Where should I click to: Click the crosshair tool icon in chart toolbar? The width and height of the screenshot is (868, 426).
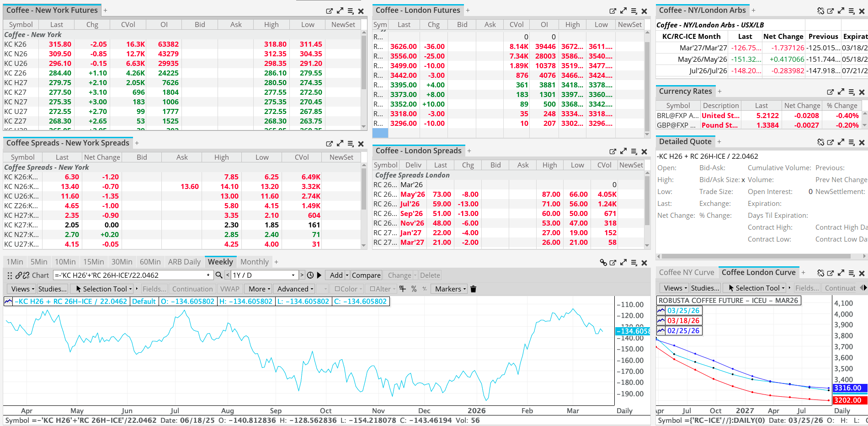[402, 289]
